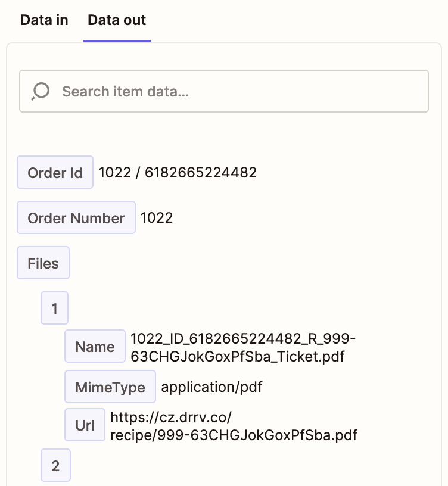Click the Order Id field label

(55, 173)
